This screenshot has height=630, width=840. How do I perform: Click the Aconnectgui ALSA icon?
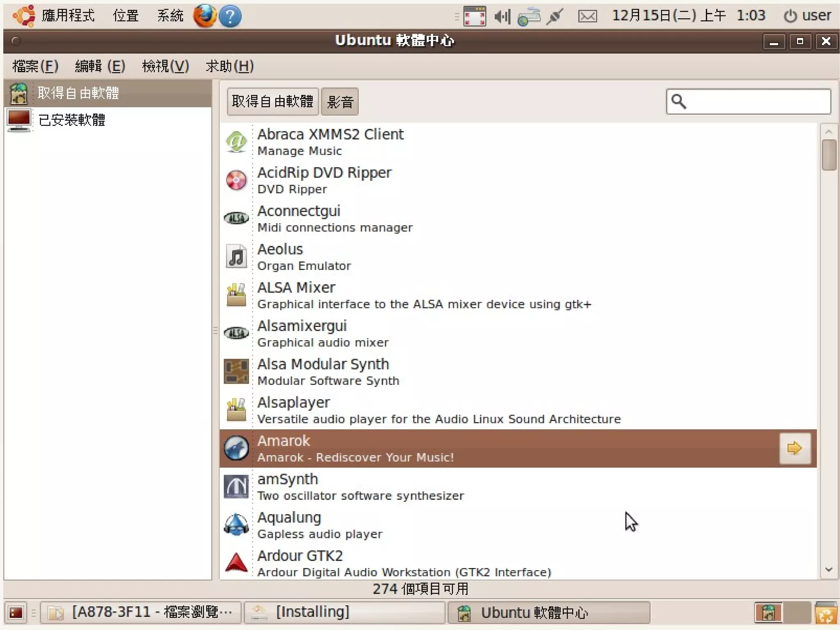click(x=236, y=218)
